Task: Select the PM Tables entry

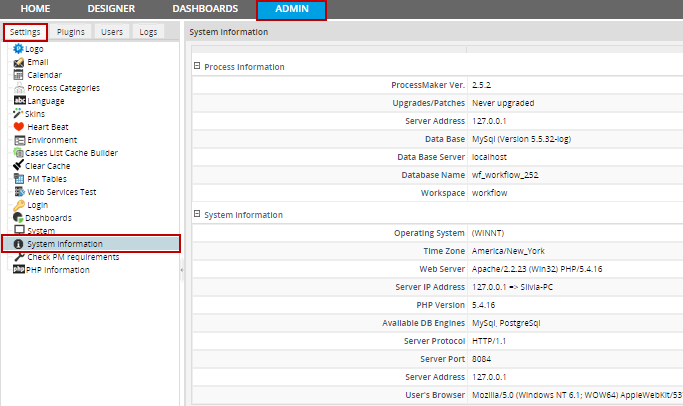Action: [x=47, y=179]
